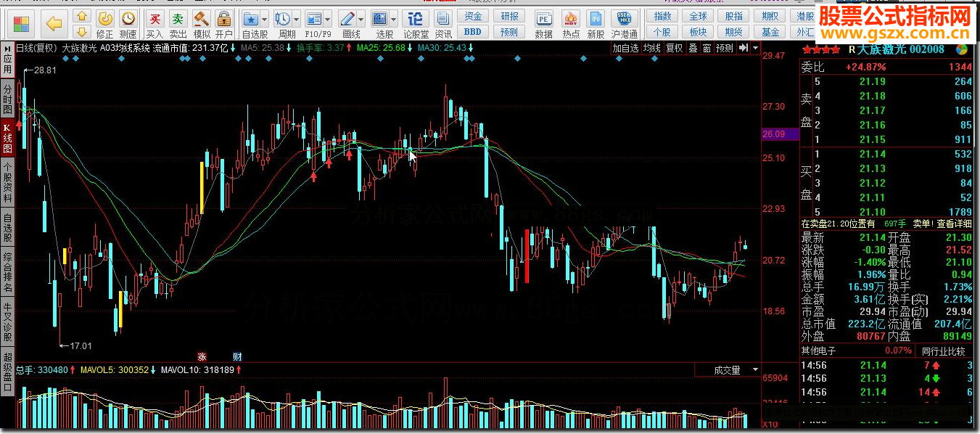Open the 修正 correction tool
980x434 pixels.
[x=105, y=24]
